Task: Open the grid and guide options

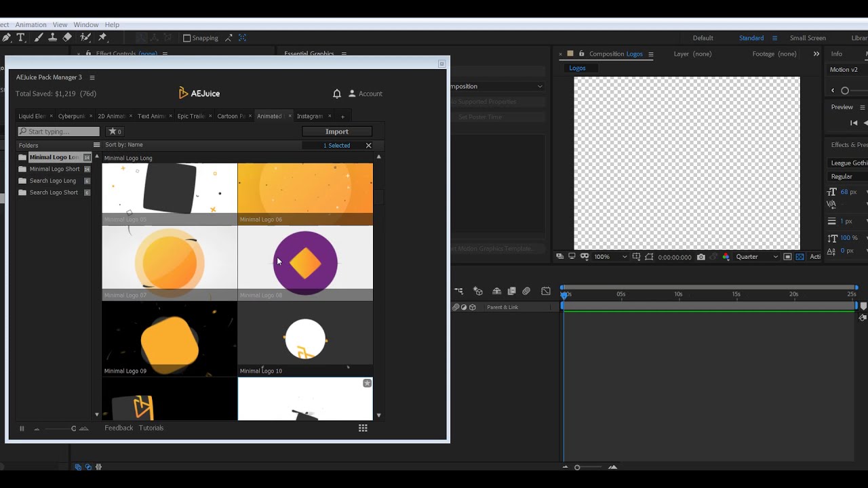Action: coord(635,257)
